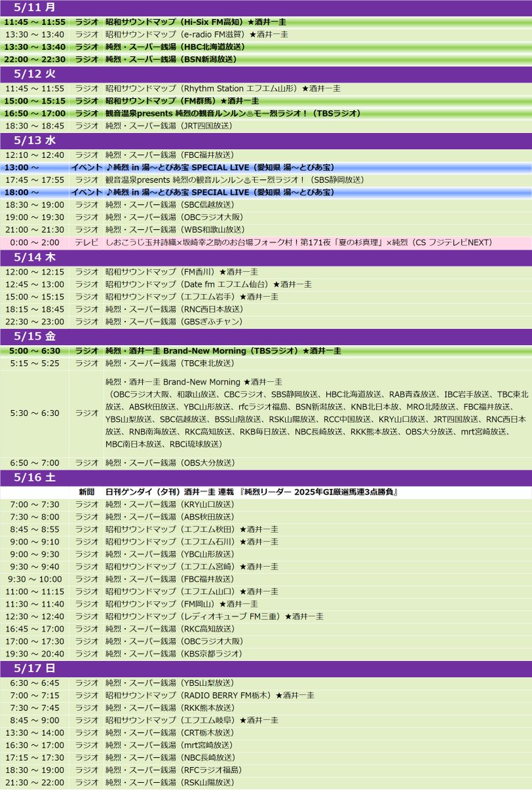Select 純烈・スーパー銭湯（RSK山陽放送）entry
The height and width of the screenshot is (790, 532).
coord(170,782)
